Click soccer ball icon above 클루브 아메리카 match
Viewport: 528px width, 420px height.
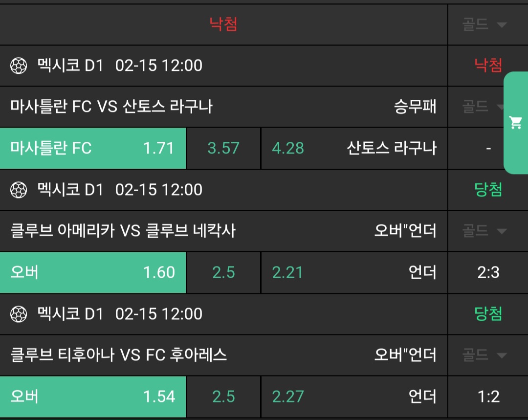(19, 190)
